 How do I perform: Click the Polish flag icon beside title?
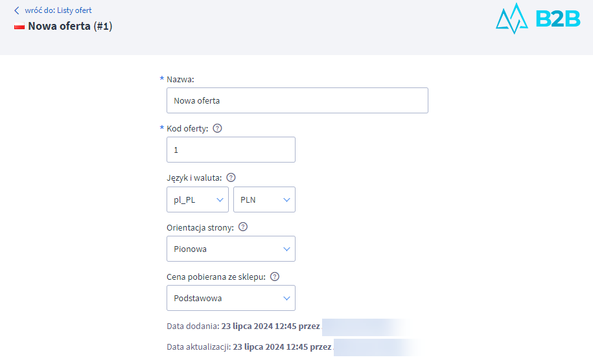[x=19, y=27]
